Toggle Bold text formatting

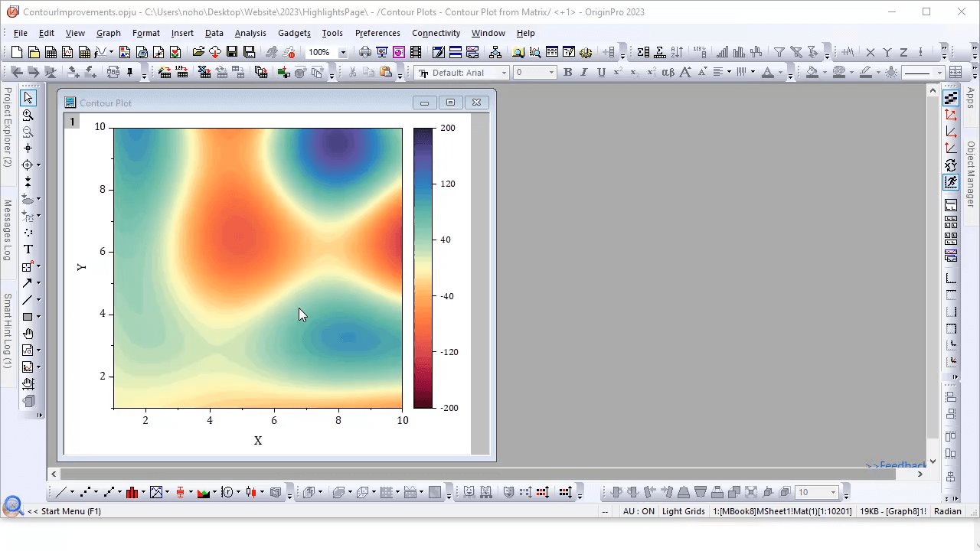(x=567, y=72)
